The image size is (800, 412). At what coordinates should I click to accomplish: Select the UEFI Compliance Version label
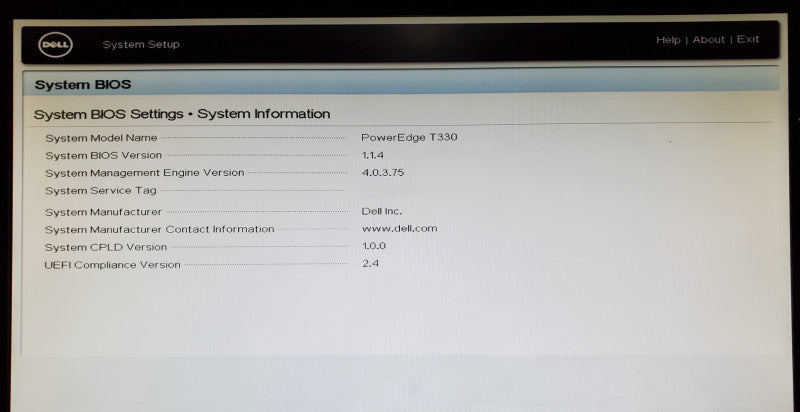click(112, 265)
